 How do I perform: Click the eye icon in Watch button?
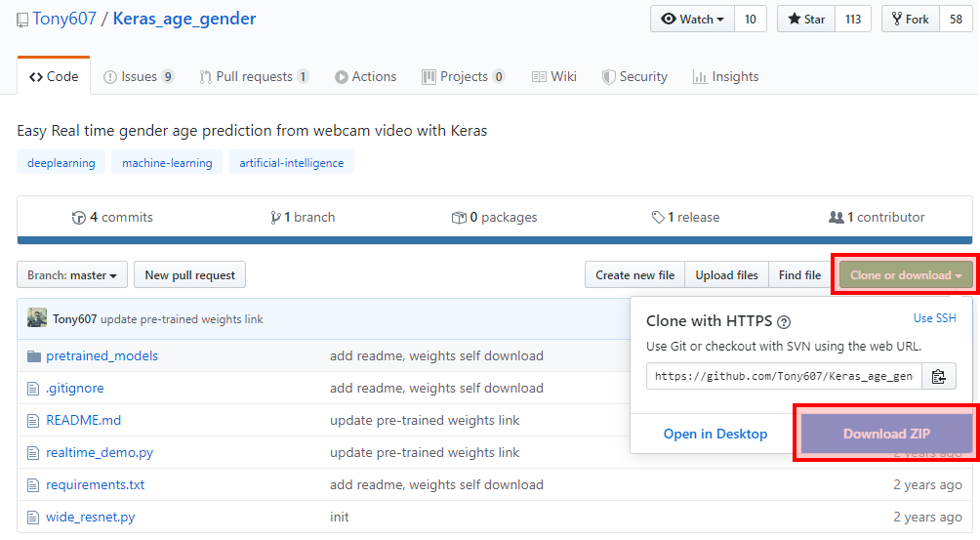click(x=668, y=19)
